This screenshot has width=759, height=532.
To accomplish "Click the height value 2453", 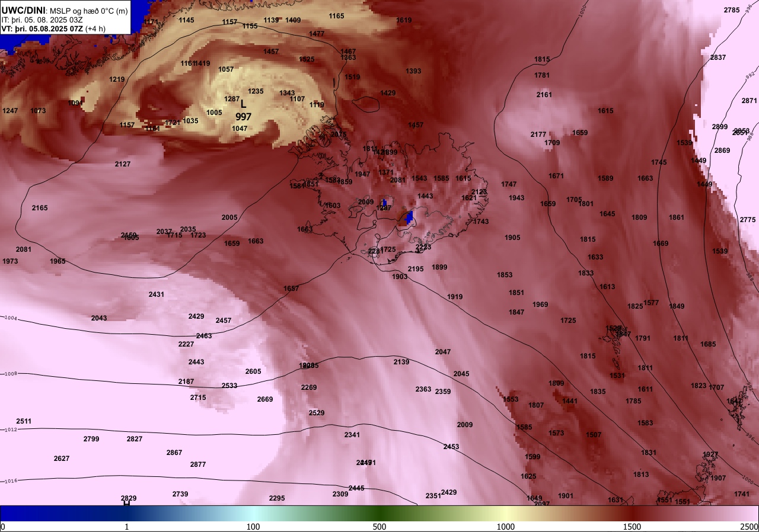I will point(451,447).
